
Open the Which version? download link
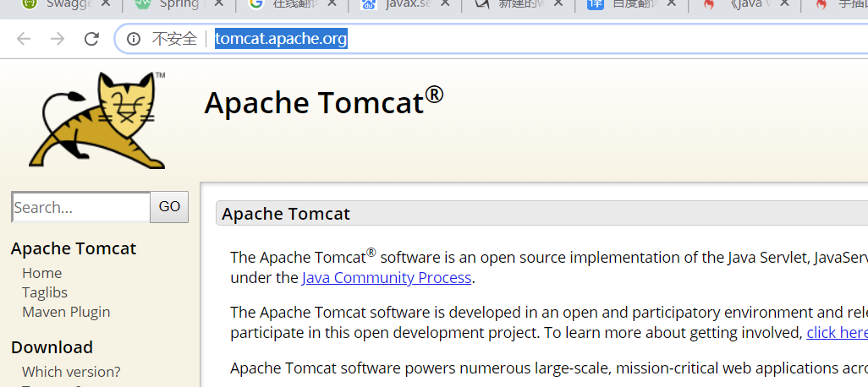point(71,372)
